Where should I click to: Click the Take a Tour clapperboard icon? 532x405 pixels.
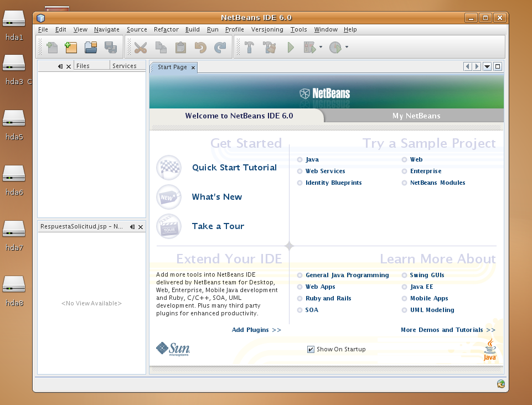pos(169,226)
